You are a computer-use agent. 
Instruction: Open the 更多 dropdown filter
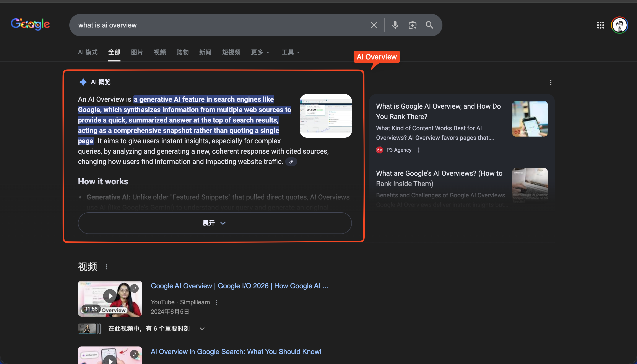tap(260, 52)
